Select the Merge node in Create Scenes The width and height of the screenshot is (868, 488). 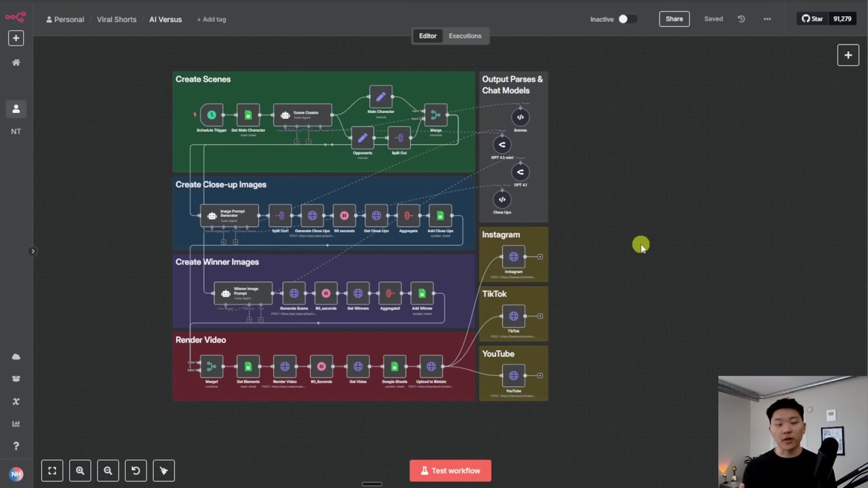[x=435, y=115]
